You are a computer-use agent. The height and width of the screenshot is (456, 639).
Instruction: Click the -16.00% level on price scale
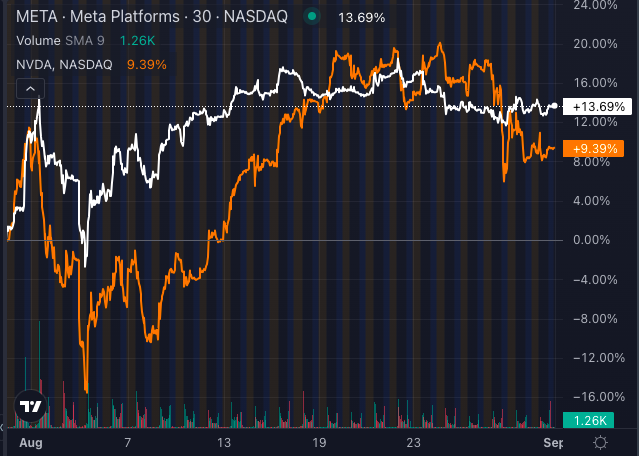pos(592,397)
